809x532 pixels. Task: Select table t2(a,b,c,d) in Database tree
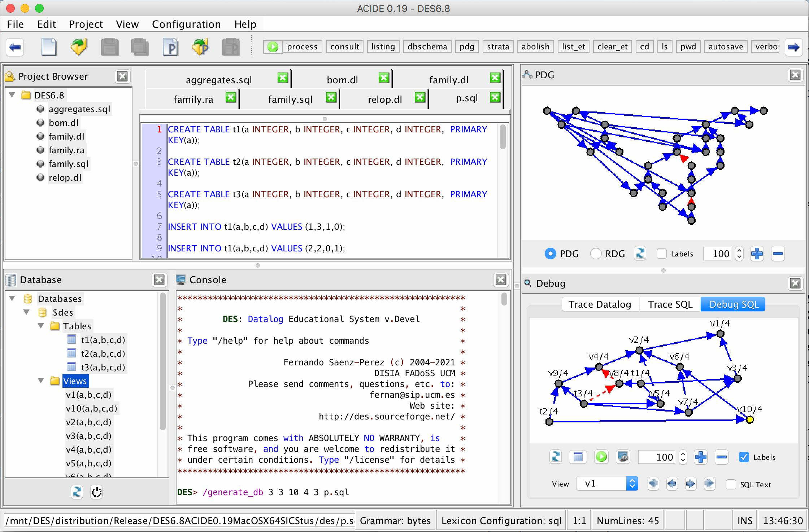click(x=103, y=353)
